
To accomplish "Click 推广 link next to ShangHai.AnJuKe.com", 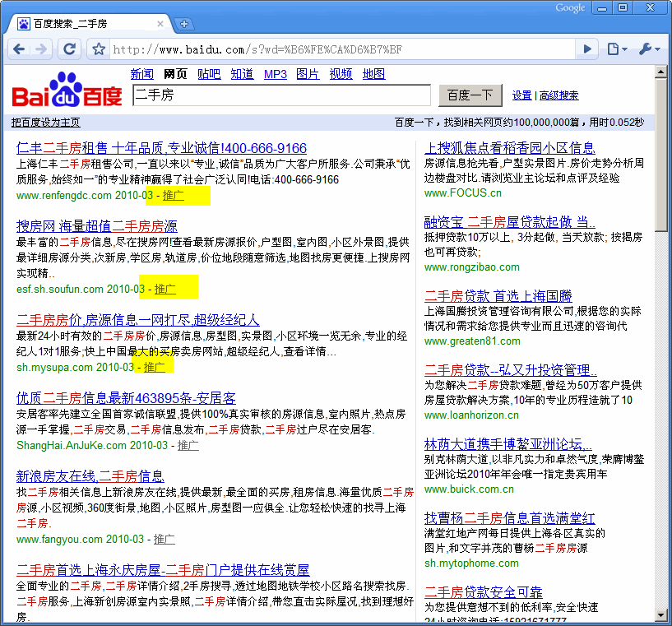I will coord(188,446).
